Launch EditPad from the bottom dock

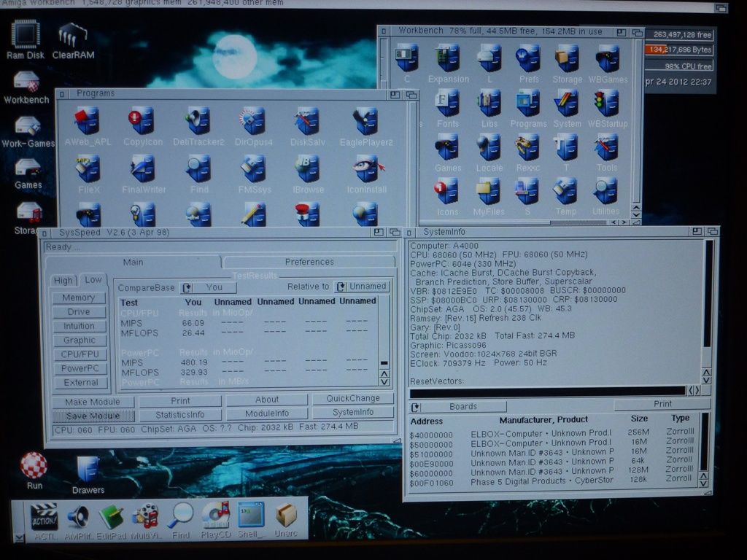111,516
